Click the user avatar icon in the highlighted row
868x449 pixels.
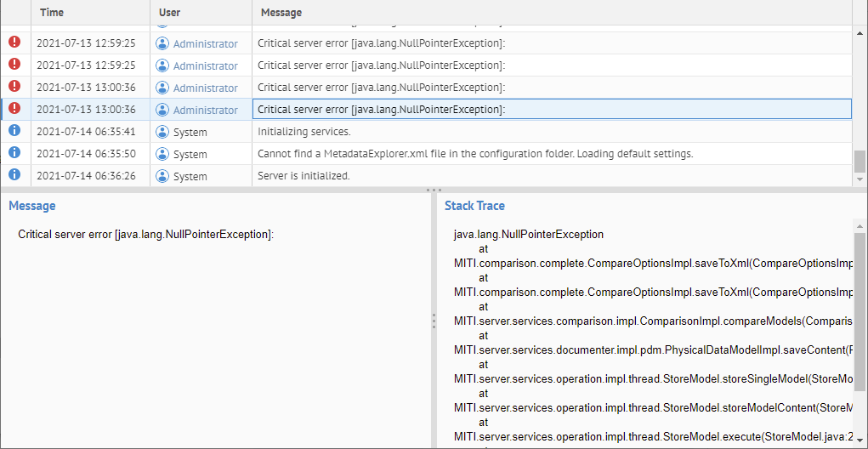pos(162,110)
